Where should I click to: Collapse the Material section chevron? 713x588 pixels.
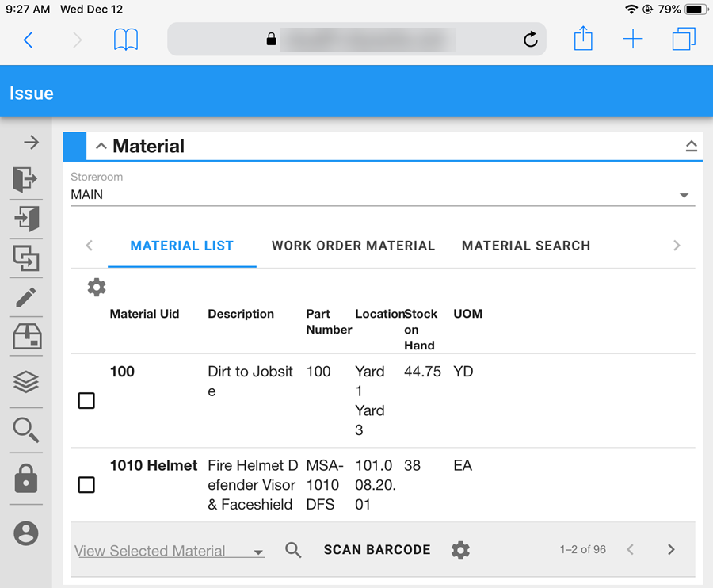101,147
